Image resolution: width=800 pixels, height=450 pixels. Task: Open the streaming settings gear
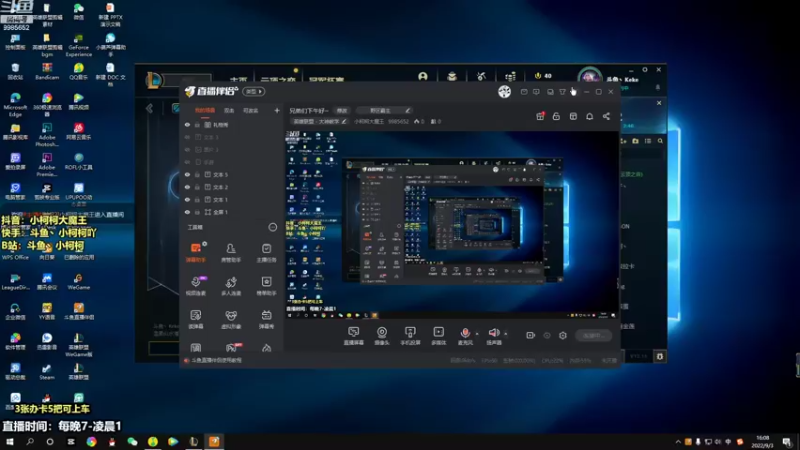tap(563, 335)
